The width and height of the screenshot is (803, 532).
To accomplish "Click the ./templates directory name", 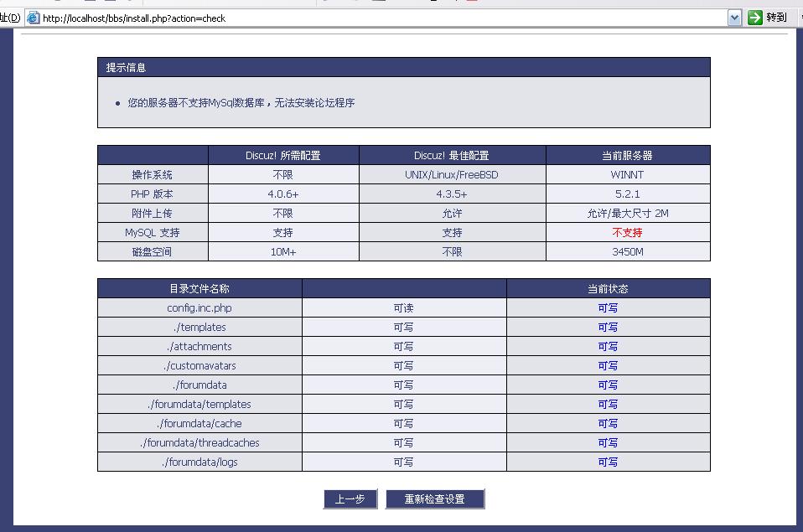I will (x=199, y=328).
